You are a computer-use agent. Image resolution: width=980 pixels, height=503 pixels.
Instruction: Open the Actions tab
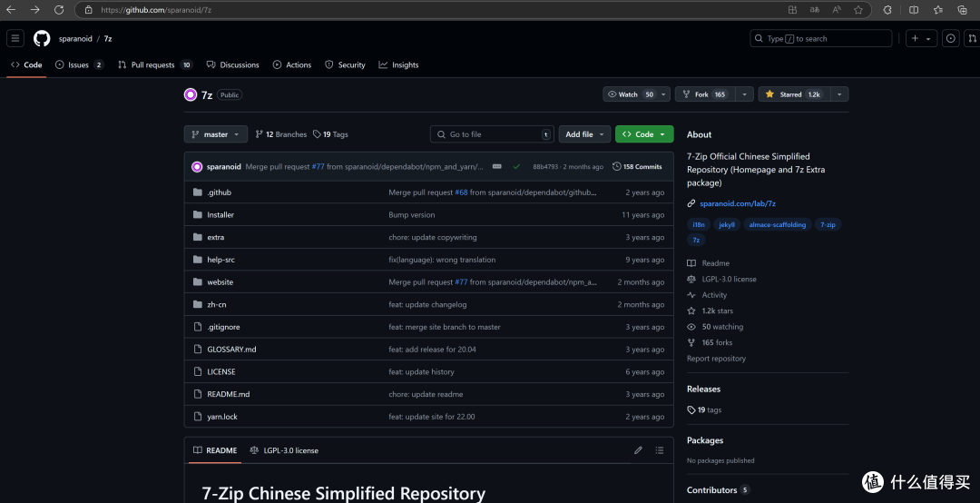[x=292, y=65]
